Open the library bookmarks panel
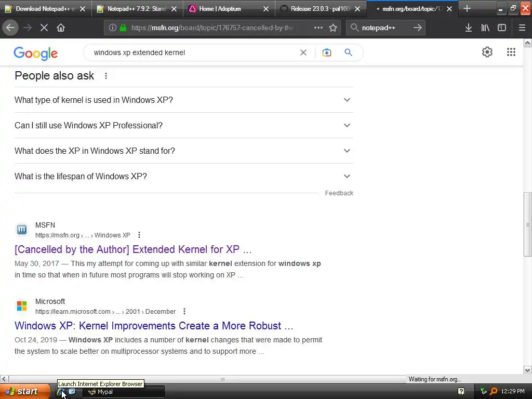532x399 pixels. [x=485, y=28]
